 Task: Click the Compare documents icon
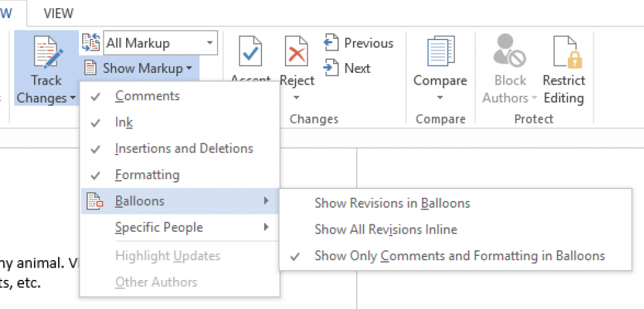coord(440,53)
